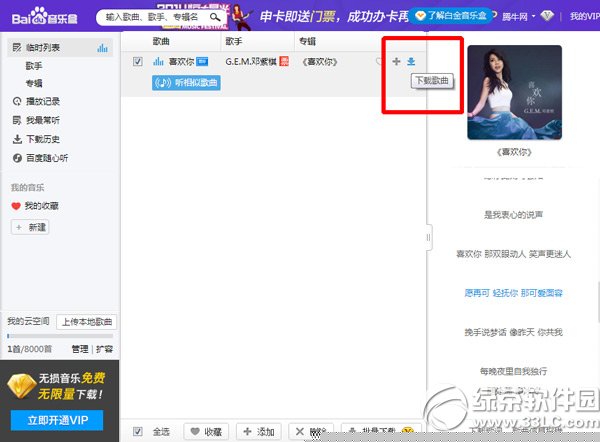The image size is (600, 442).
Task: Click the 喜欢你 album cover thumbnail
Action: pyautogui.click(x=514, y=92)
